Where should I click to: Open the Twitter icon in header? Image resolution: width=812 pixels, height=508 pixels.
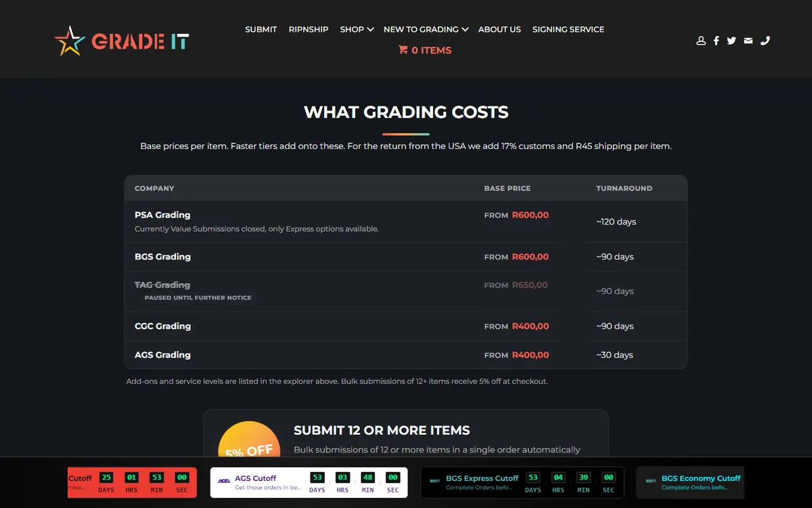pos(731,41)
